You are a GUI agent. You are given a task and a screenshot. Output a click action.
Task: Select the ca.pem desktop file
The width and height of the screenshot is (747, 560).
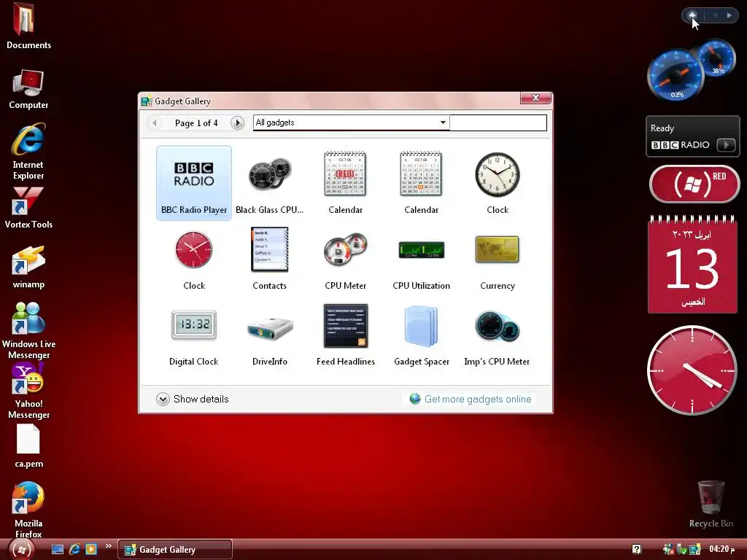coord(28,447)
